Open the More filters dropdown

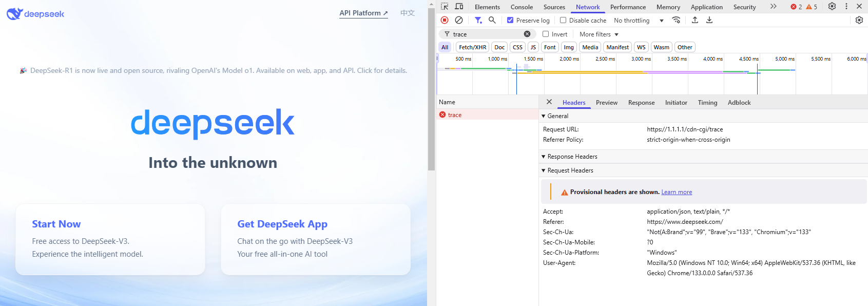click(x=599, y=34)
